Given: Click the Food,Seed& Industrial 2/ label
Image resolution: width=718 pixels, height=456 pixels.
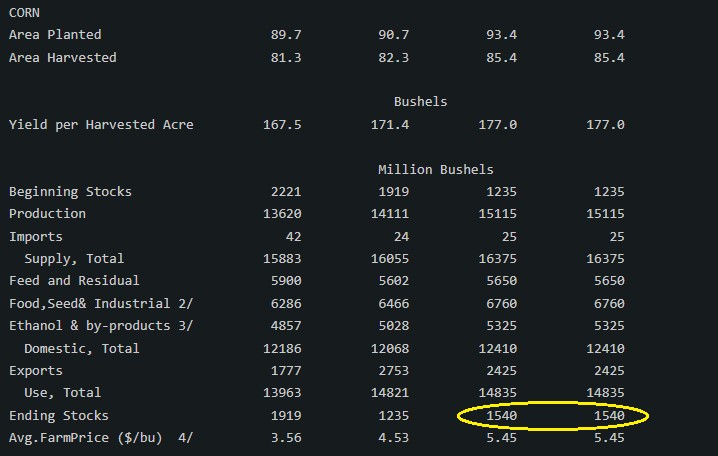Looking at the screenshot, I should [101, 303].
